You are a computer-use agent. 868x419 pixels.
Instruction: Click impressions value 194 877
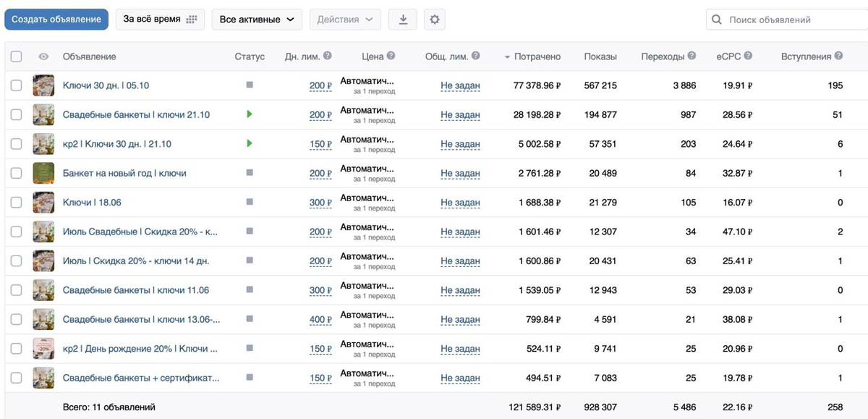[x=600, y=114]
